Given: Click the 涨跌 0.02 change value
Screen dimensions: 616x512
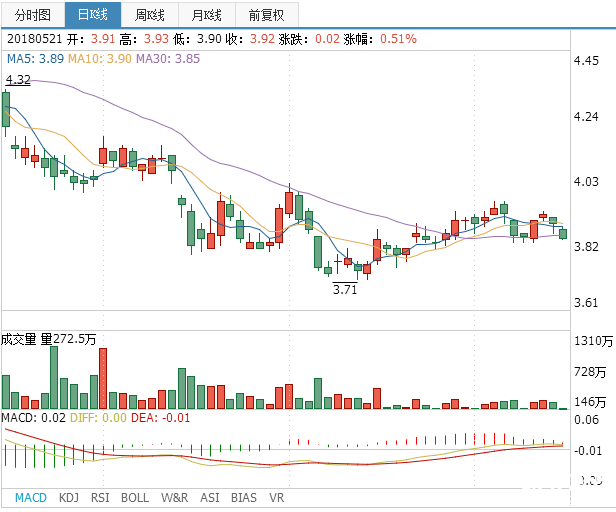Looking at the screenshot, I should pos(327,39).
